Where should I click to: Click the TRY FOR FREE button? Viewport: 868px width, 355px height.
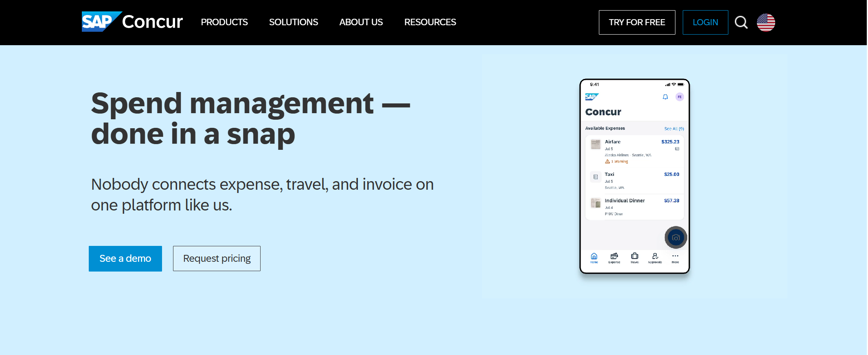point(637,22)
